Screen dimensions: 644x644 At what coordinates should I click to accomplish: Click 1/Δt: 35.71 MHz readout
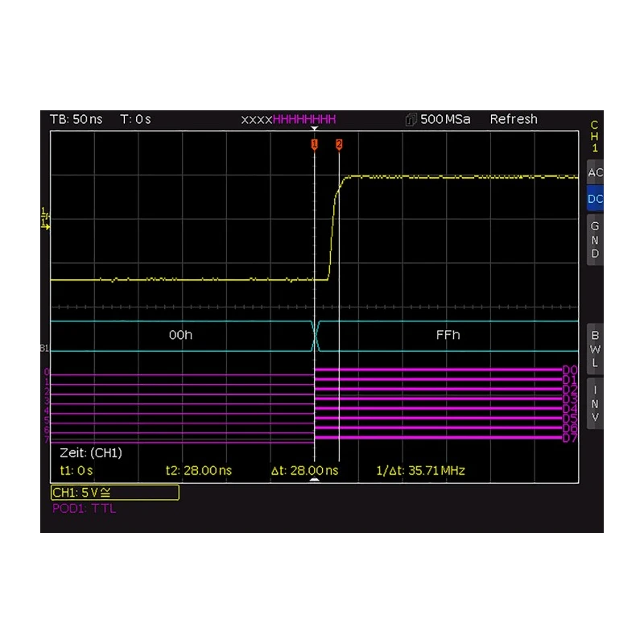pyautogui.click(x=420, y=470)
